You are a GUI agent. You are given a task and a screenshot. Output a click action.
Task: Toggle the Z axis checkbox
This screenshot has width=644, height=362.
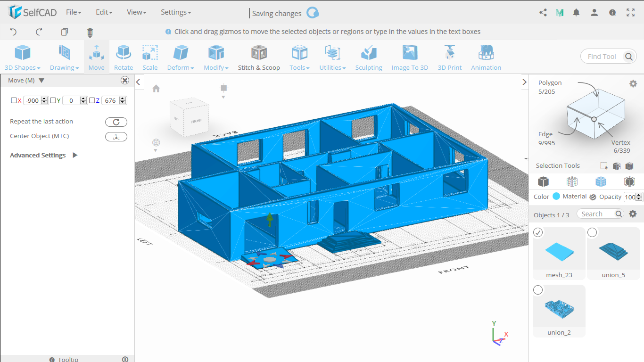tap(92, 100)
